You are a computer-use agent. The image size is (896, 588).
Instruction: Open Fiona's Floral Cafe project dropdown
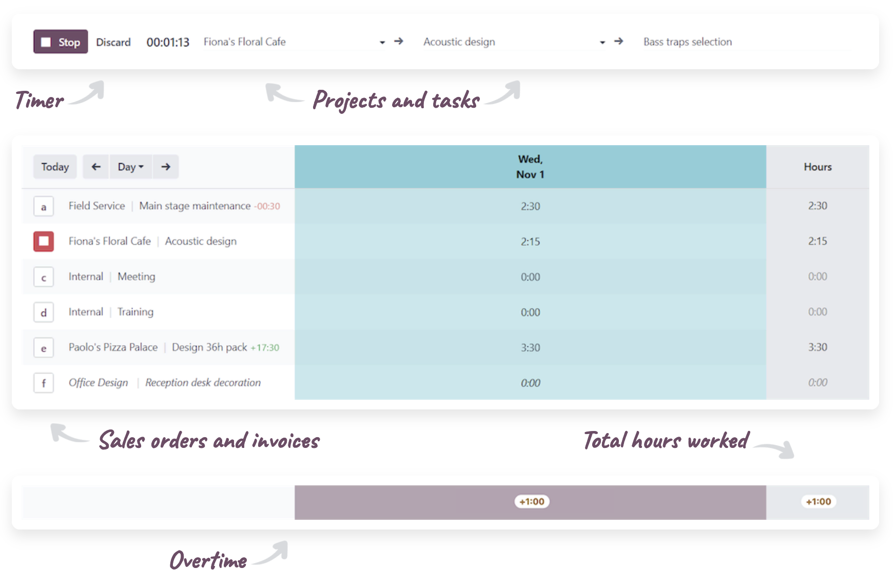(x=382, y=42)
